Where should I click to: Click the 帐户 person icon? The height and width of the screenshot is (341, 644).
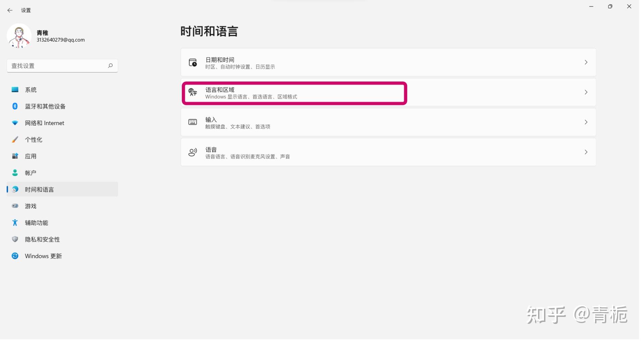tap(15, 173)
